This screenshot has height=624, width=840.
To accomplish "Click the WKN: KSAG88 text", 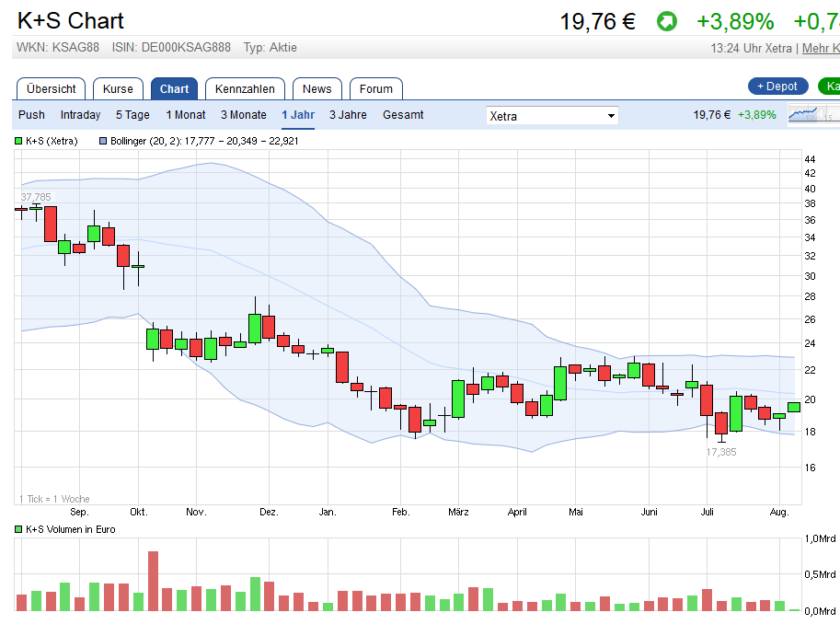I will pos(58,47).
